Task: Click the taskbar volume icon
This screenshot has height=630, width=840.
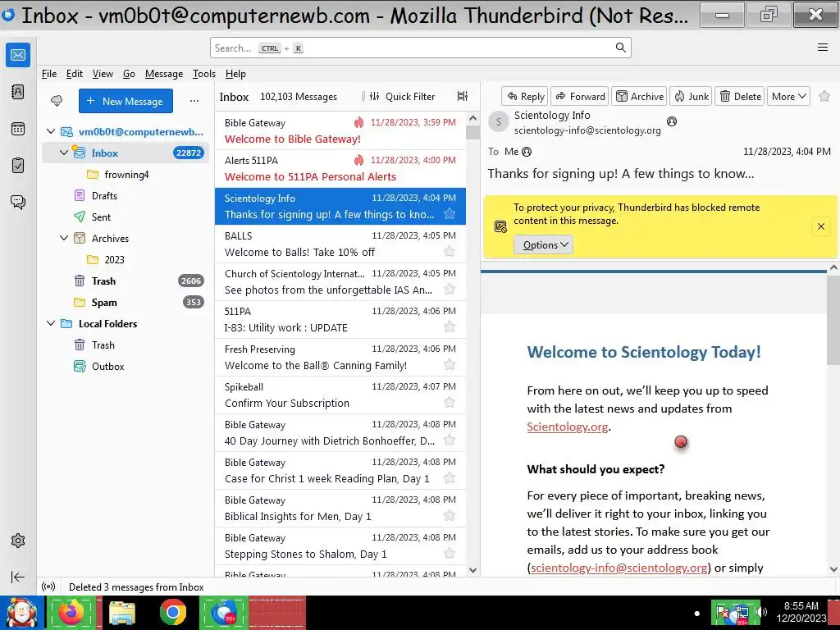Action: [x=760, y=612]
